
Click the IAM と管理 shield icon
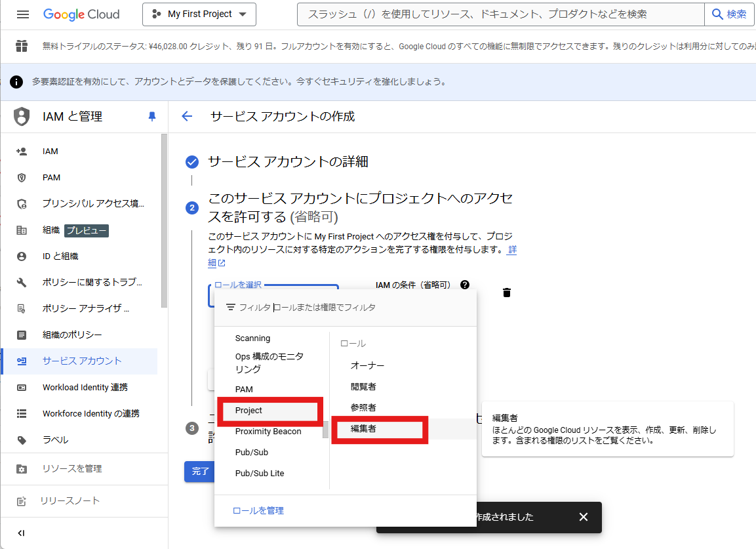tap(22, 116)
